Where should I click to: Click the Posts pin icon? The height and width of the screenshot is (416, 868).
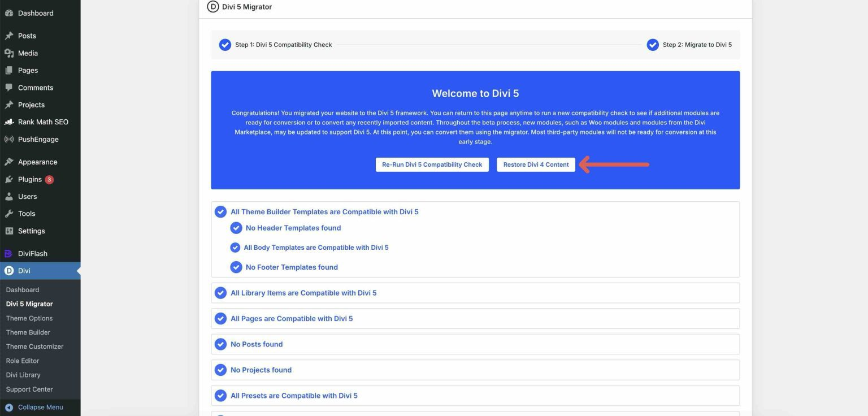coord(9,36)
